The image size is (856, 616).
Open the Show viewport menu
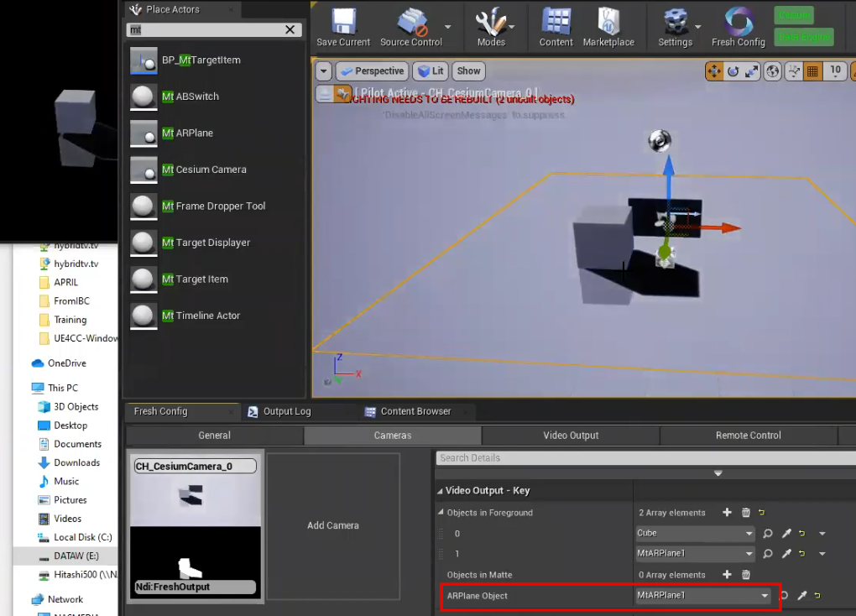468,71
